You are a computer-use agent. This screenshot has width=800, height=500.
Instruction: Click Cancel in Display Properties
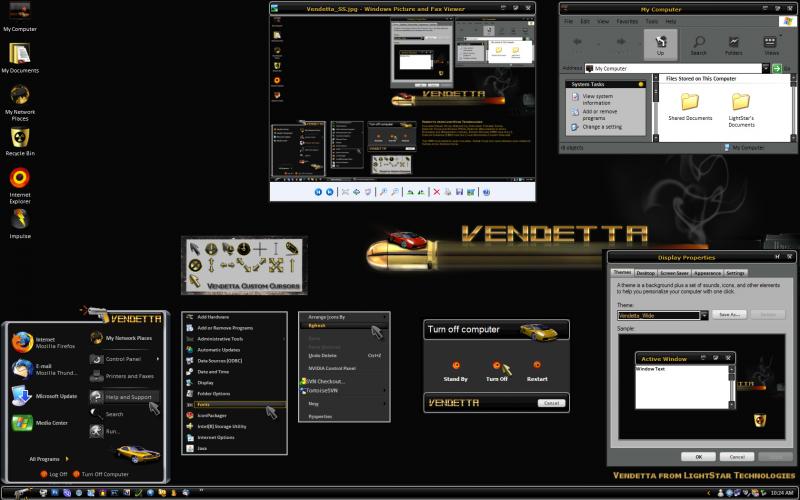coord(737,457)
